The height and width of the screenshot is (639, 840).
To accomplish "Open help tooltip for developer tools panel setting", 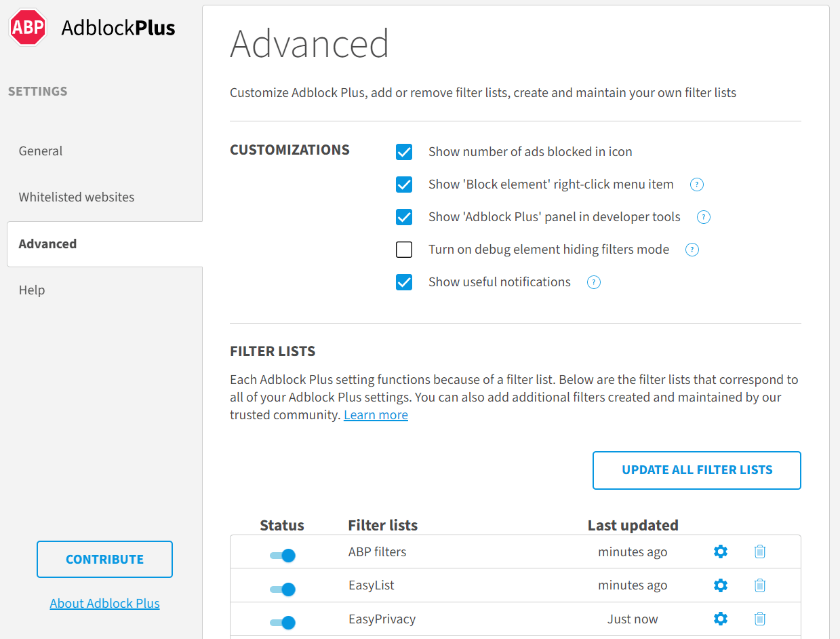I will 703,217.
